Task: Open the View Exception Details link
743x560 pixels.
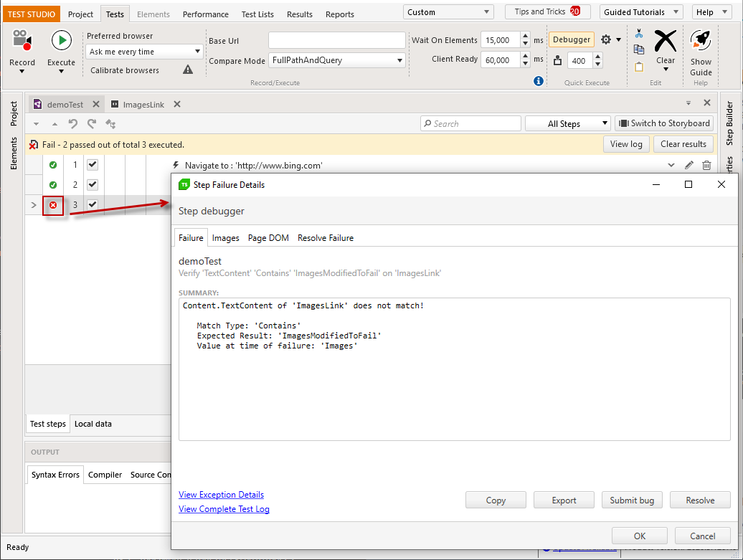Action: [x=221, y=495]
